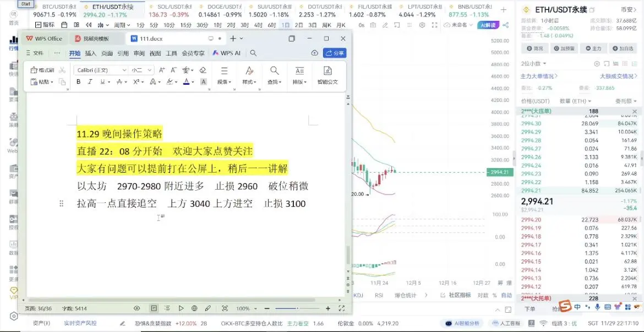Toggle 自动 auto scale on chart
Screen dimensions: 644x332
[506, 295]
